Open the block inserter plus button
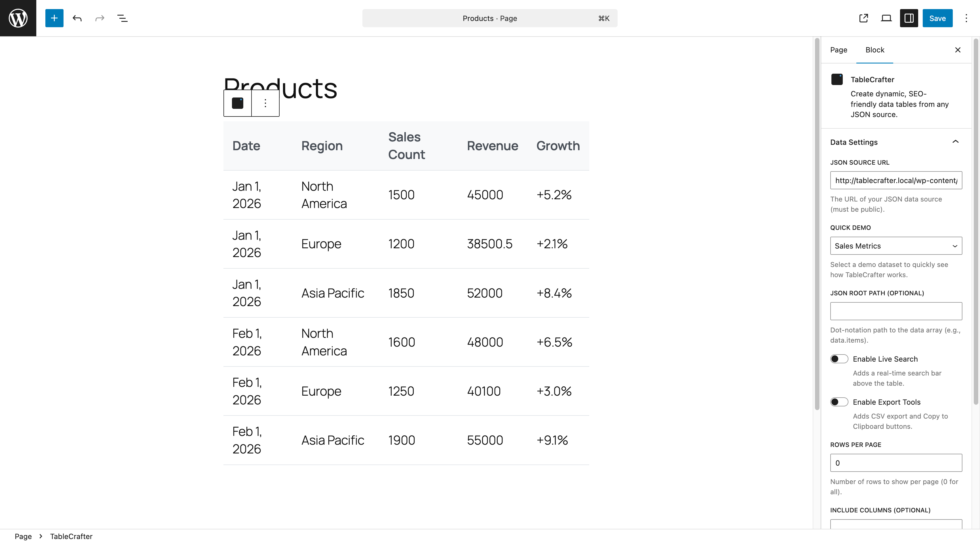 tap(54, 18)
